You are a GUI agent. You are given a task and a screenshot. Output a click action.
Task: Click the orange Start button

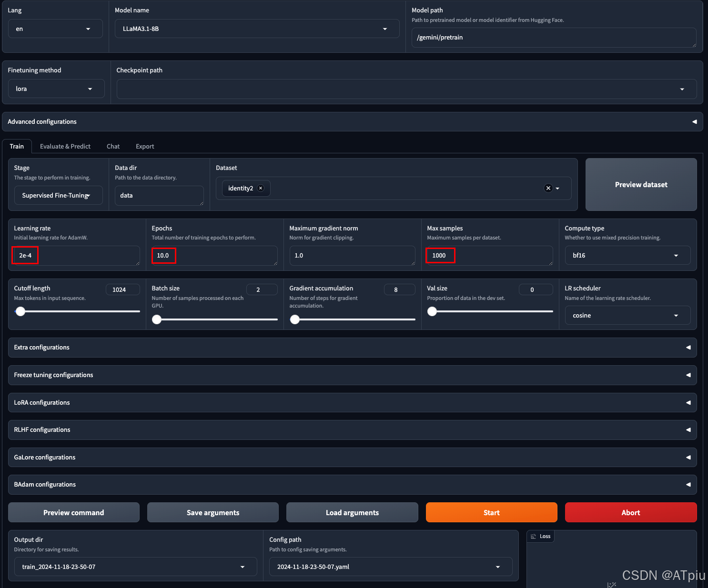[x=491, y=512]
